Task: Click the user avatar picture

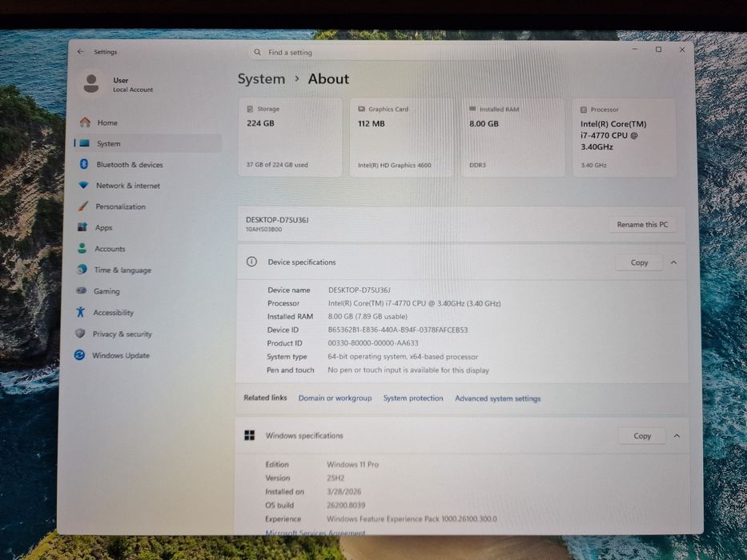Action: 91,84
